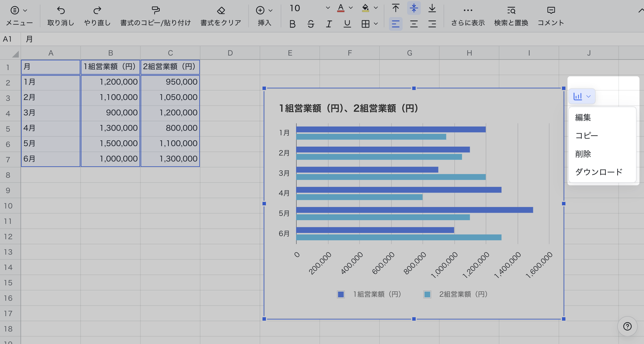
Task: Choose ダウンロード from chart menu
Action: click(599, 172)
